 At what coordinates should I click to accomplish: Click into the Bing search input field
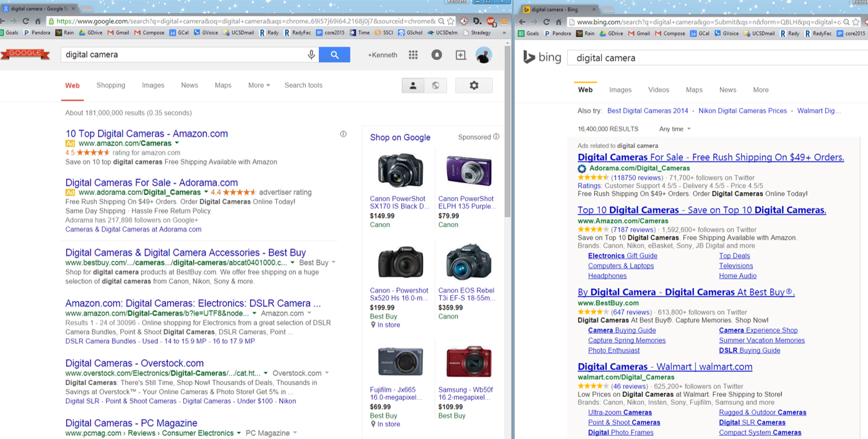tap(712, 58)
